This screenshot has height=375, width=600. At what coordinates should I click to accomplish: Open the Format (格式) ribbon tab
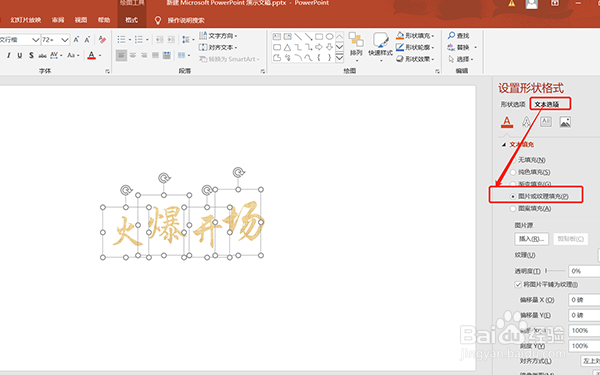point(132,20)
